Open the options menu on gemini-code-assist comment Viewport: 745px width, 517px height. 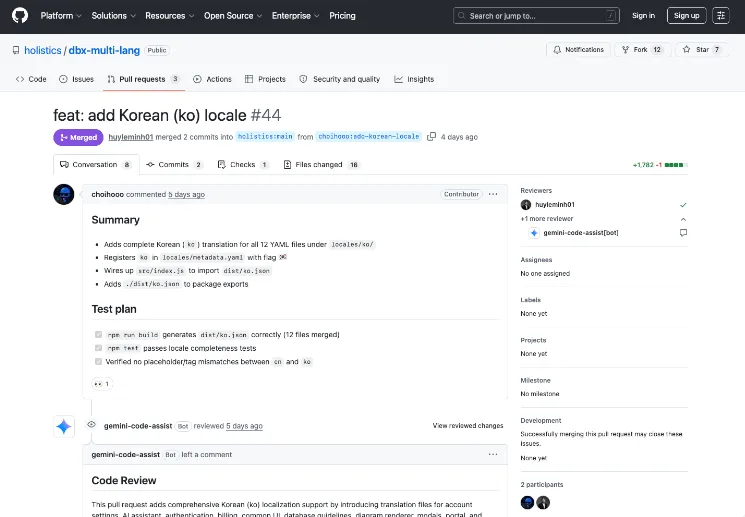click(493, 455)
